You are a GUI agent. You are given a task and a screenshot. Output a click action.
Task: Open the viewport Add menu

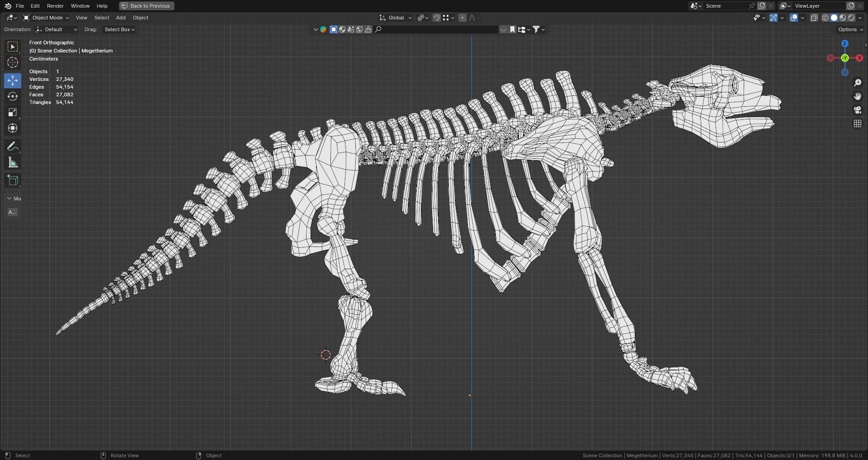121,18
